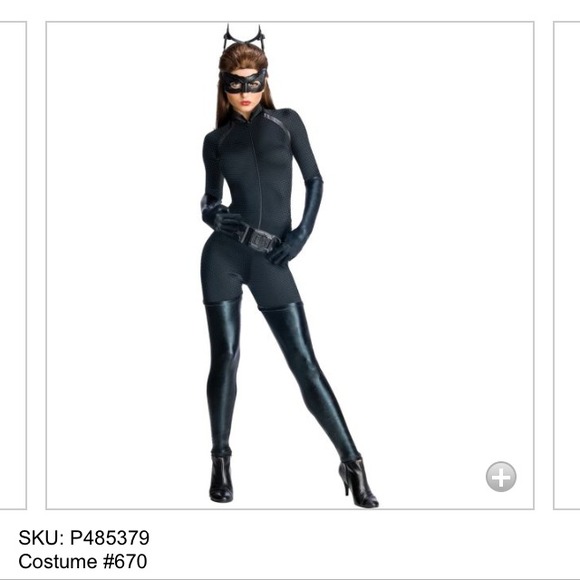Click the plus zoom icon on product image

(x=501, y=476)
